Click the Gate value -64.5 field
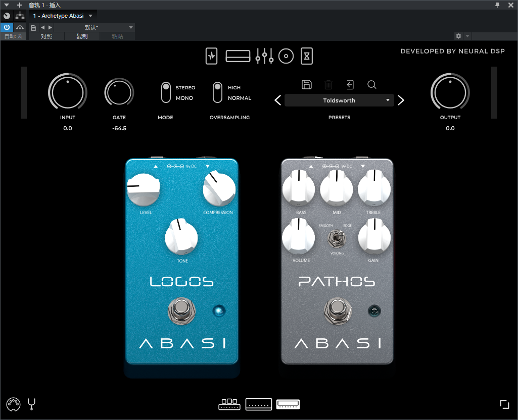This screenshot has height=420, width=518. click(119, 128)
